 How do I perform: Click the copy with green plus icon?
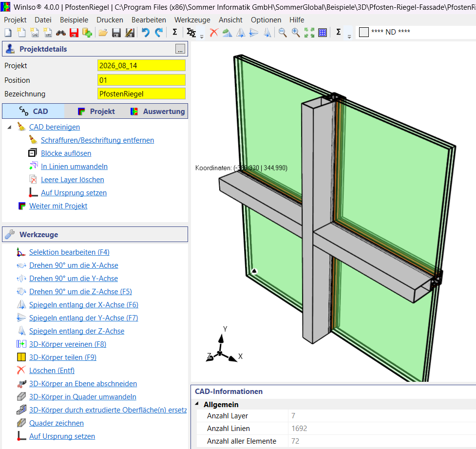(87, 33)
